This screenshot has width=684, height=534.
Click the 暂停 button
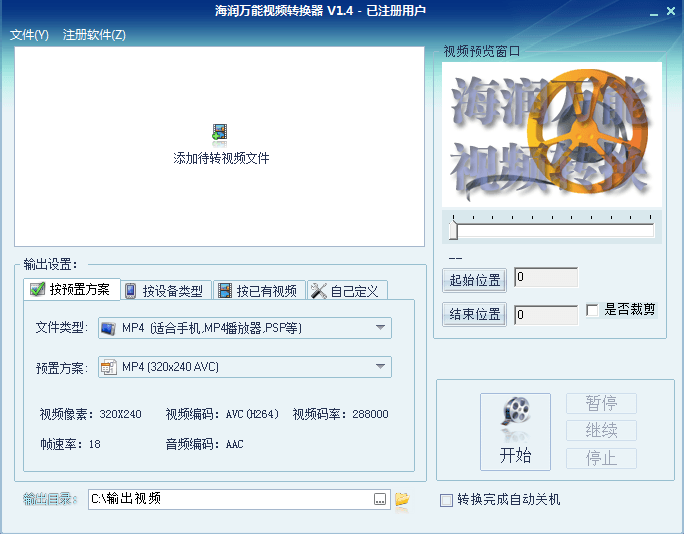(x=601, y=403)
